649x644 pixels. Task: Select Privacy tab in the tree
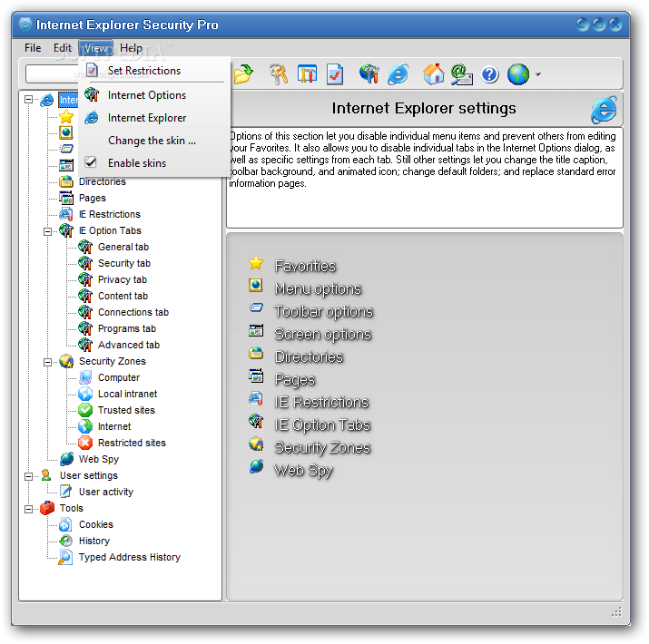pyautogui.click(x=123, y=279)
